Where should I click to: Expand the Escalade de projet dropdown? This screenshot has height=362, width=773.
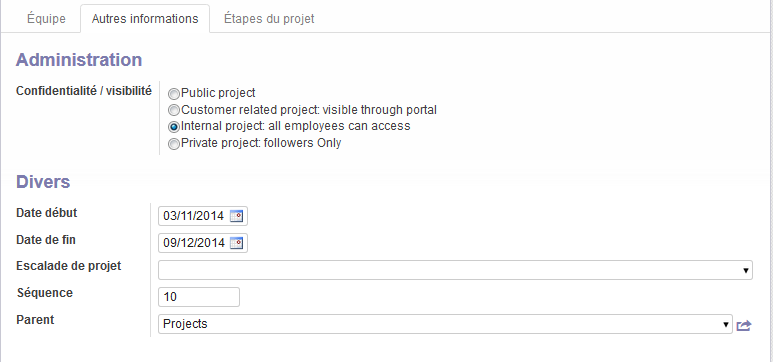click(x=746, y=271)
